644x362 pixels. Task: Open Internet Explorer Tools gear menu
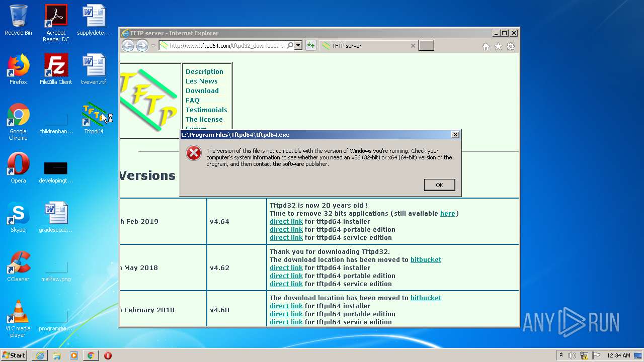(x=511, y=46)
